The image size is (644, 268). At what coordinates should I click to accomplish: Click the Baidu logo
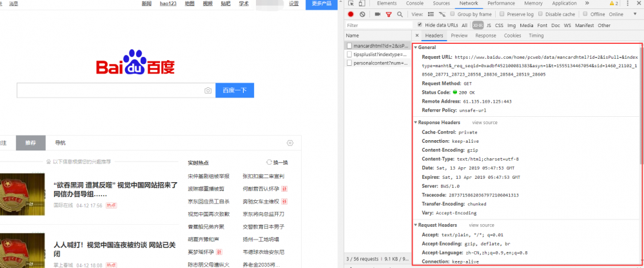[x=135, y=63]
